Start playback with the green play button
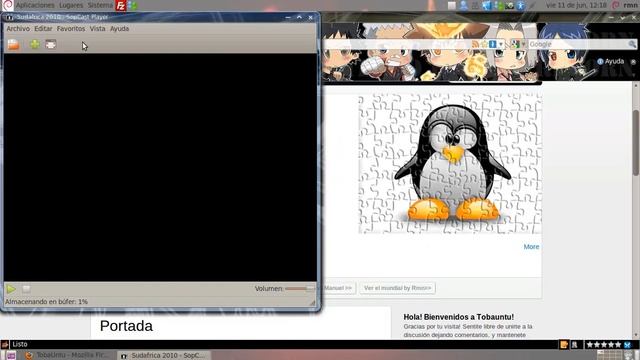 click(x=11, y=289)
